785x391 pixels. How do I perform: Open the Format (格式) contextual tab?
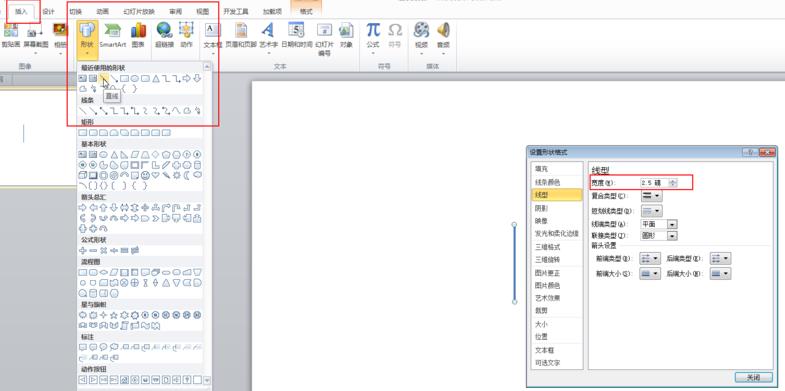(x=306, y=12)
